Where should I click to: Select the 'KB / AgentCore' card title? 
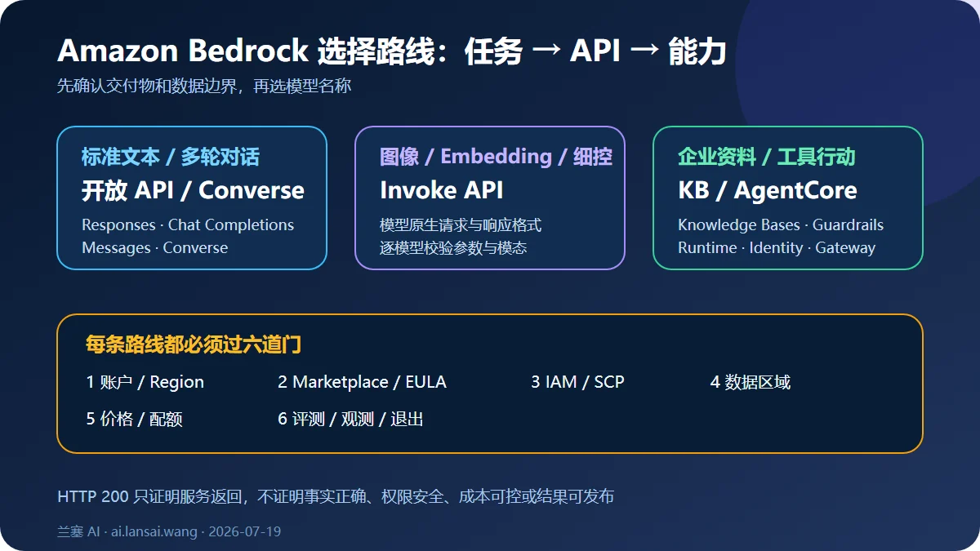tap(768, 190)
